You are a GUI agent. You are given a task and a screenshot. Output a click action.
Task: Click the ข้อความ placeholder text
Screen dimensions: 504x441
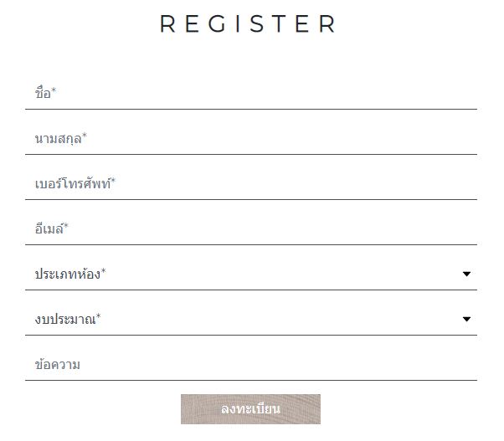(58, 365)
